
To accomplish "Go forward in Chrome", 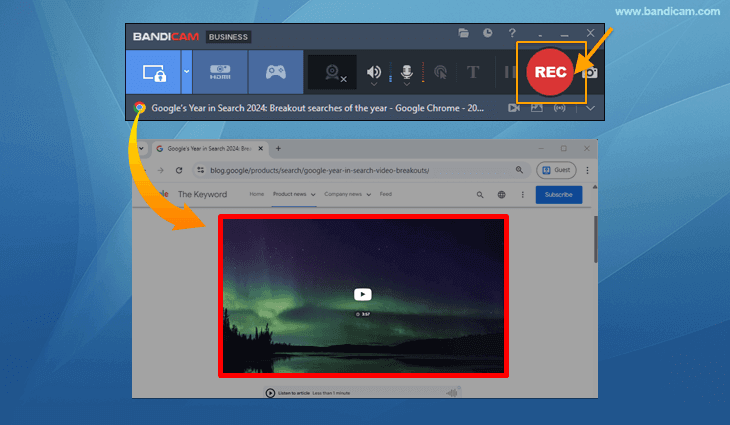I will pyautogui.click(x=161, y=170).
